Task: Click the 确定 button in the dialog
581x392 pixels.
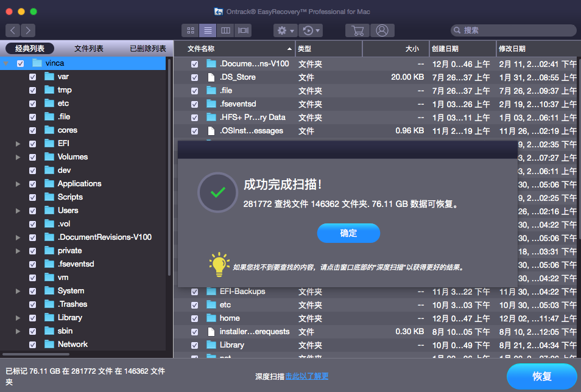Action: 348,233
